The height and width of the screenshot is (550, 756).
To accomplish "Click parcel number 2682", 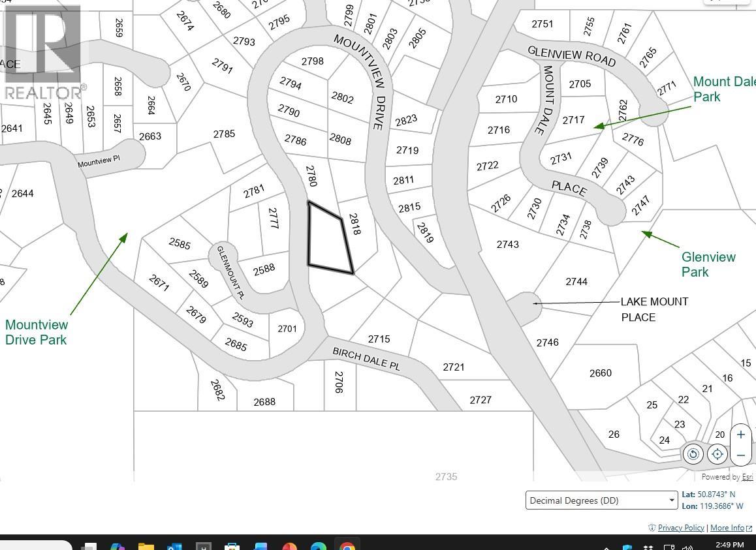I will tap(217, 390).
